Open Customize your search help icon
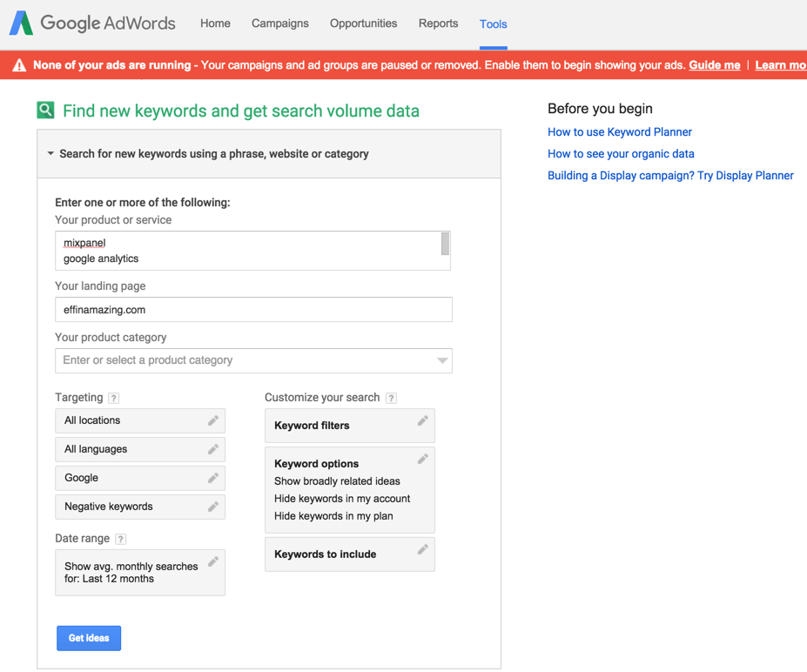Viewport: 807px width, 672px height. click(x=391, y=398)
